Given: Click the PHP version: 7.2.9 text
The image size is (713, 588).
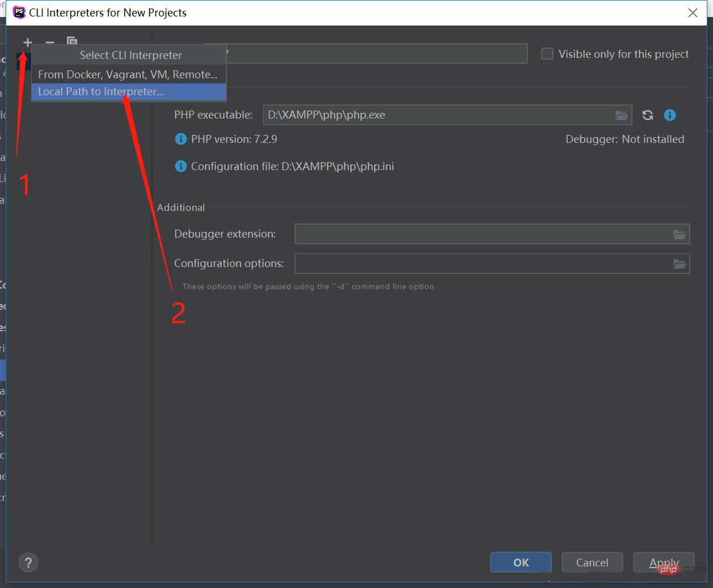Looking at the screenshot, I should [x=234, y=139].
